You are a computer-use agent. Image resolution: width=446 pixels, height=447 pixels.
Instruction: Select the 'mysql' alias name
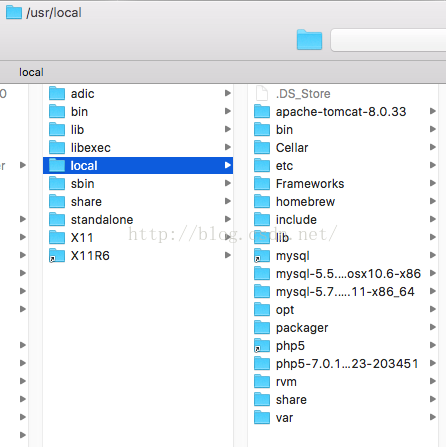(293, 256)
